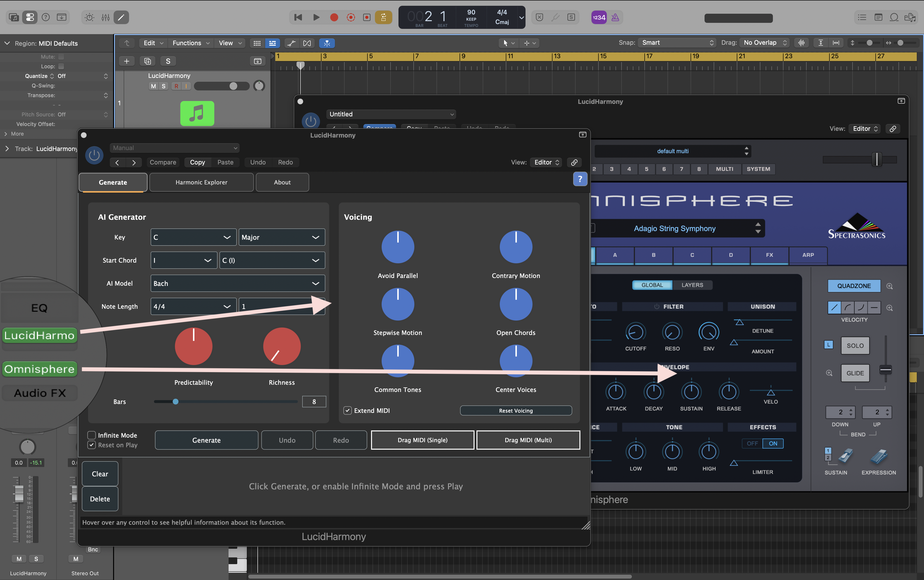Image resolution: width=924 pixels, height=580 pixels.
Task: Toggle the Flex icon in the tracks toolbar
Action: (x=307, y=43)
